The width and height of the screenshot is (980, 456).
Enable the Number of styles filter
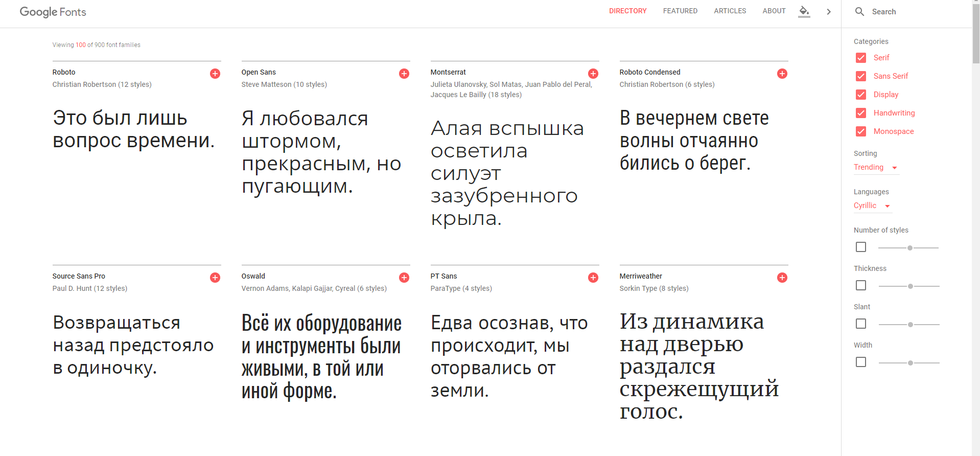tap(861, 247)
